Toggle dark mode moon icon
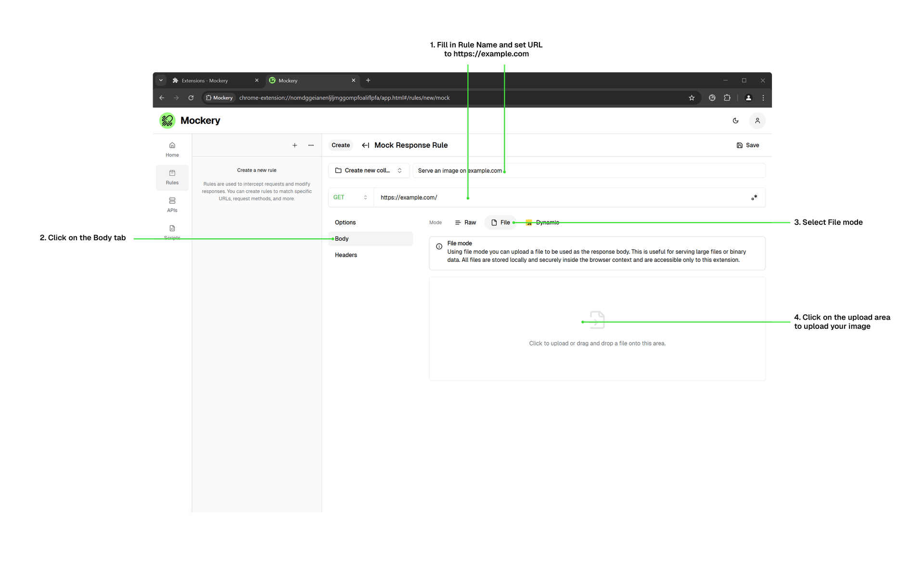This screenshot has width=924, height=585. coord(735,121)
